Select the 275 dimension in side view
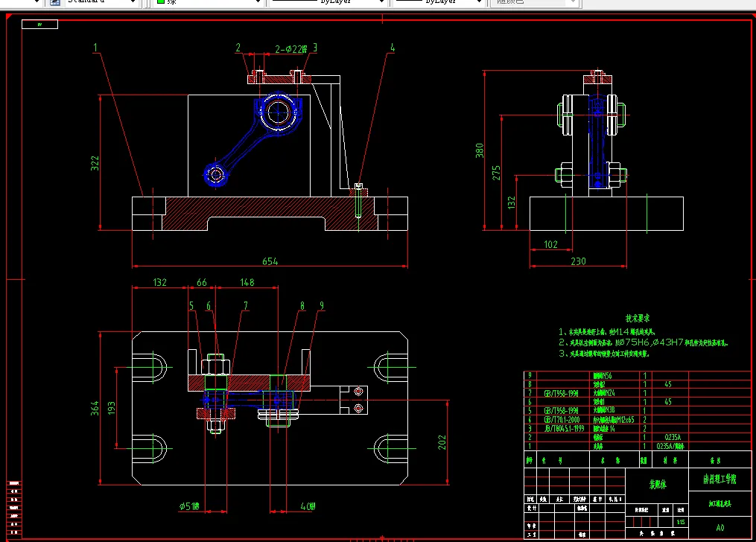This screenshot has width=756, height=542. click(x=496, y=173)
